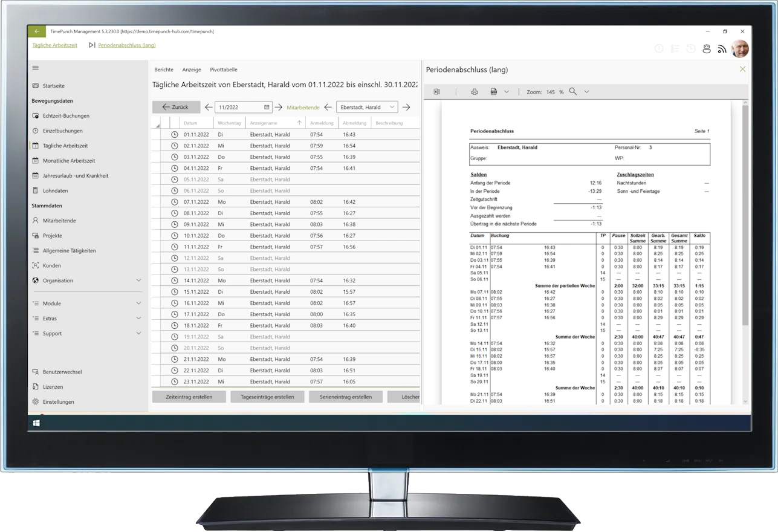Click the task list icon in header
Screen dimensions: 778x532
[x=675, y=49]
